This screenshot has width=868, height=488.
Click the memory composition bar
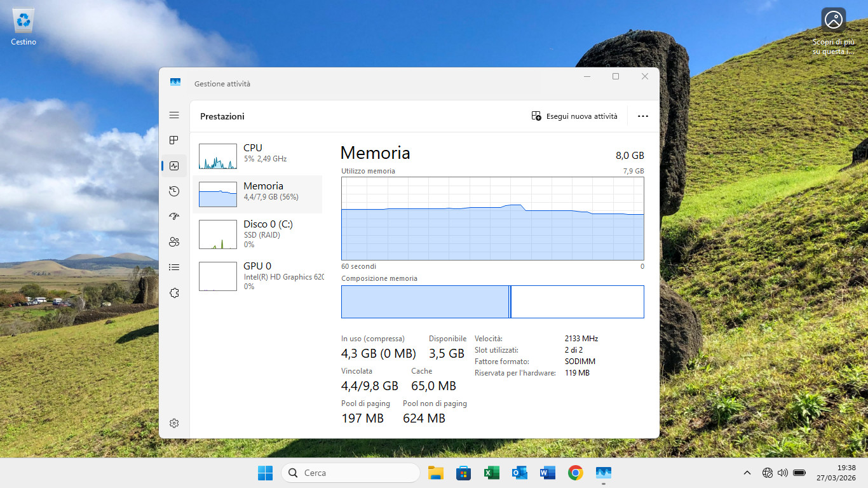[492, 302]
